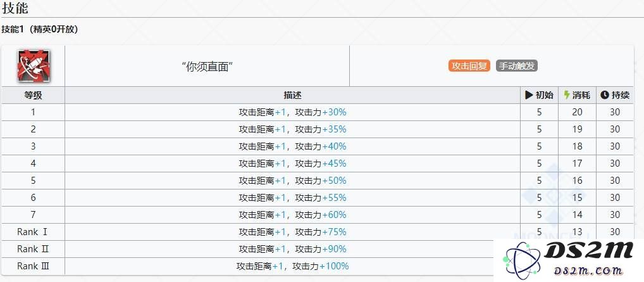Image resolution: width=644 pixels, height=282 pixels.
Task: Click the 等级 column header
Action: (33, 95)
